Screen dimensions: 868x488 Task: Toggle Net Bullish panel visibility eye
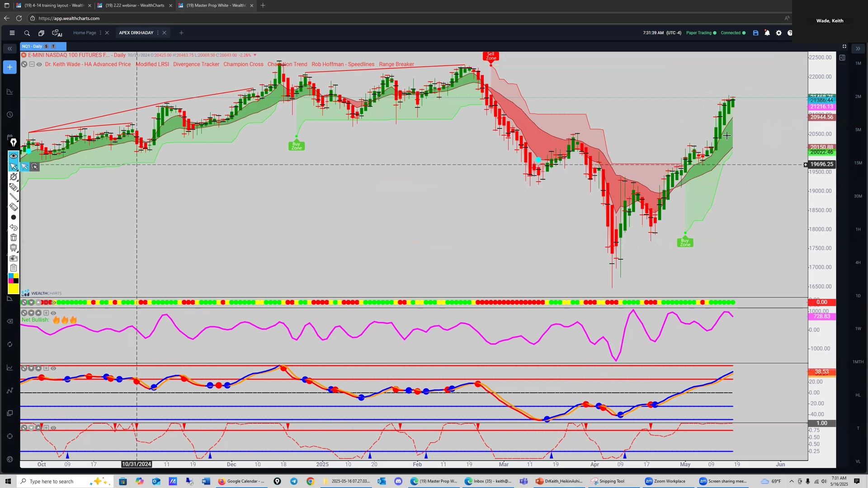(x=53, y=313)
